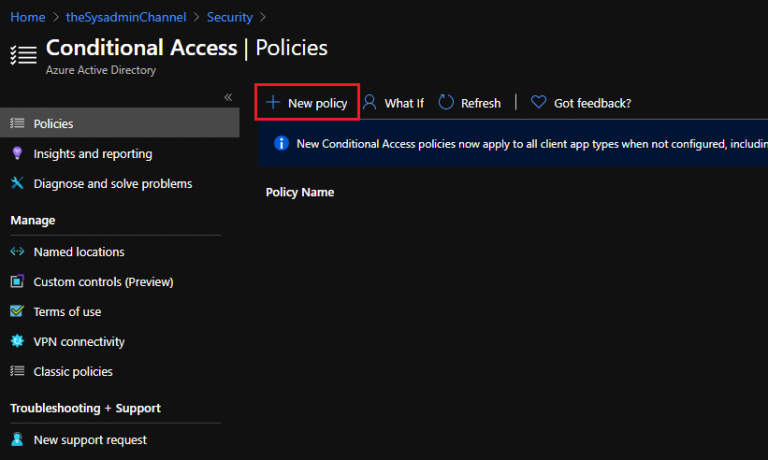Click the blue info icon in the banner
This screenshot has height=460, width=768.
[281, 144]
